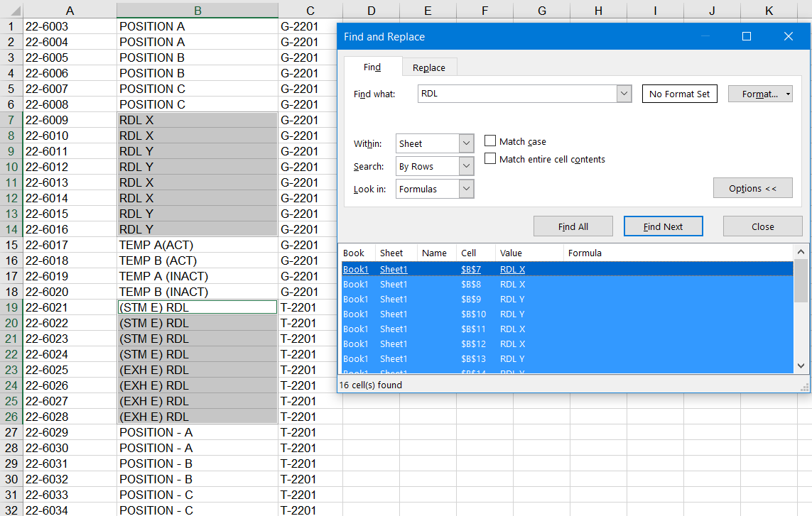Screen dimensions: 812x516
Task: Click cell containing 22-6034
Action: tap(70, 510)
